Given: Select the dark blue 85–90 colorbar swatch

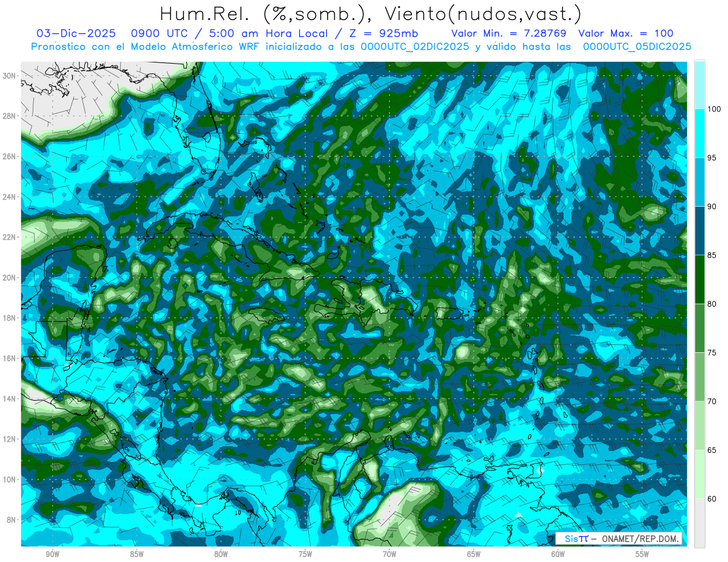Looking at the screenshot, I should (x=699, y=231).
